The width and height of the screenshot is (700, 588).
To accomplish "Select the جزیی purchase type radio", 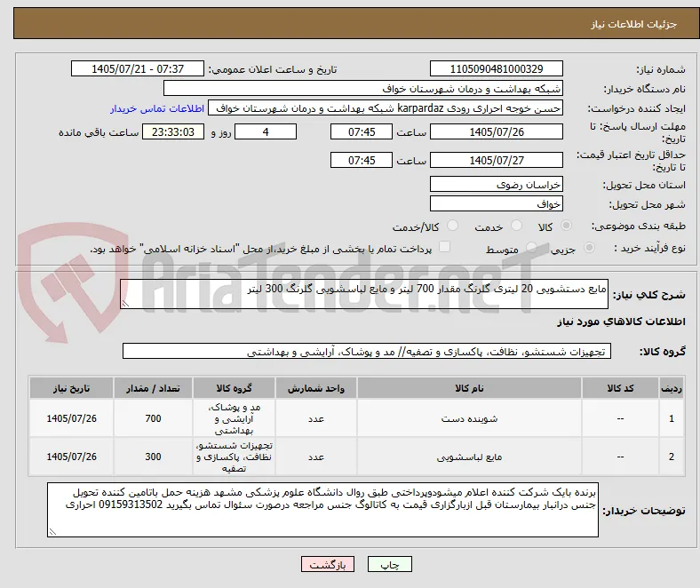I will point(589,247).
